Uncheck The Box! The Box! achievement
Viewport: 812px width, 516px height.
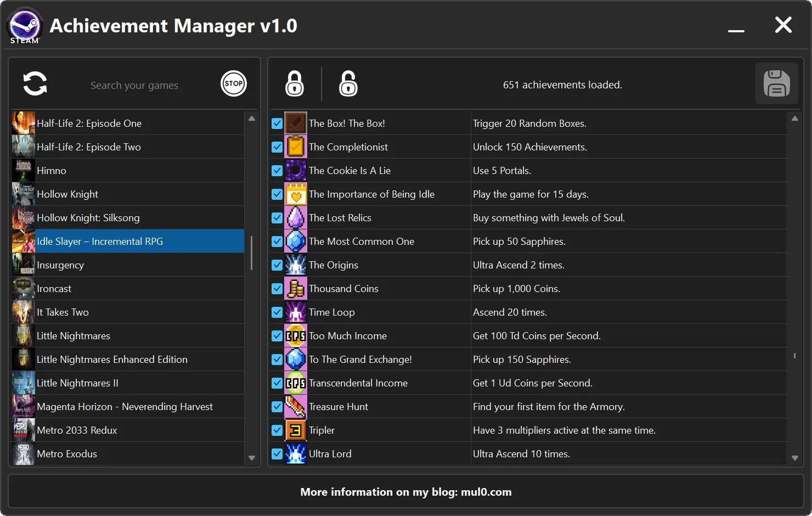pos(277,124)
